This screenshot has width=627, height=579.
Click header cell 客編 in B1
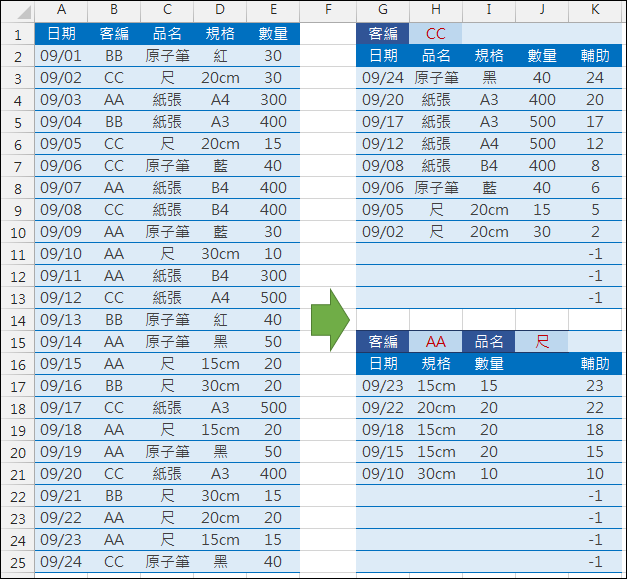coord(114,34)
